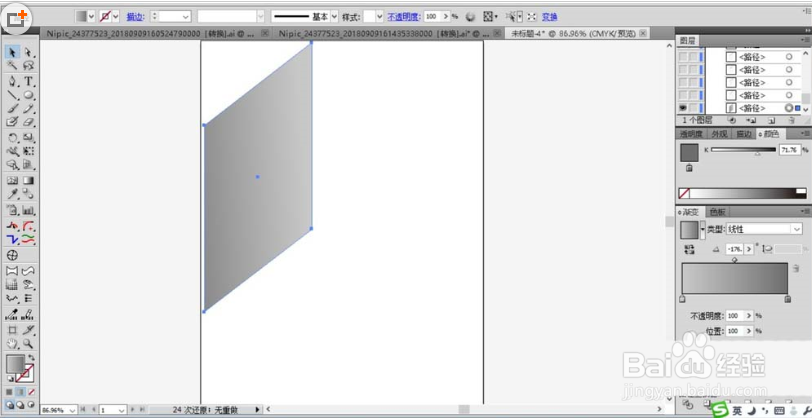The image size is (812, 419).
Task: Select the Blend tool
Action: pos(28,194)
